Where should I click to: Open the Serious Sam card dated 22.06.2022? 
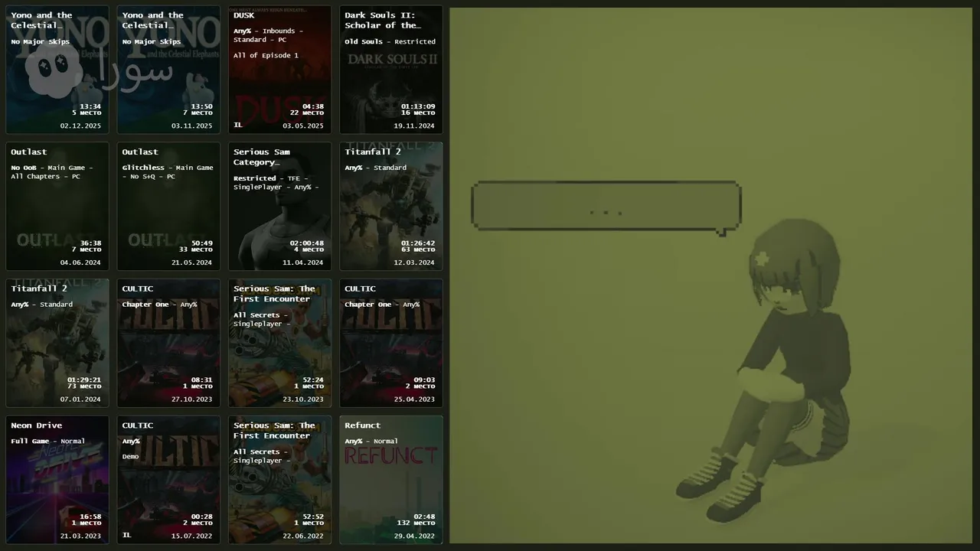click(280, 480)
